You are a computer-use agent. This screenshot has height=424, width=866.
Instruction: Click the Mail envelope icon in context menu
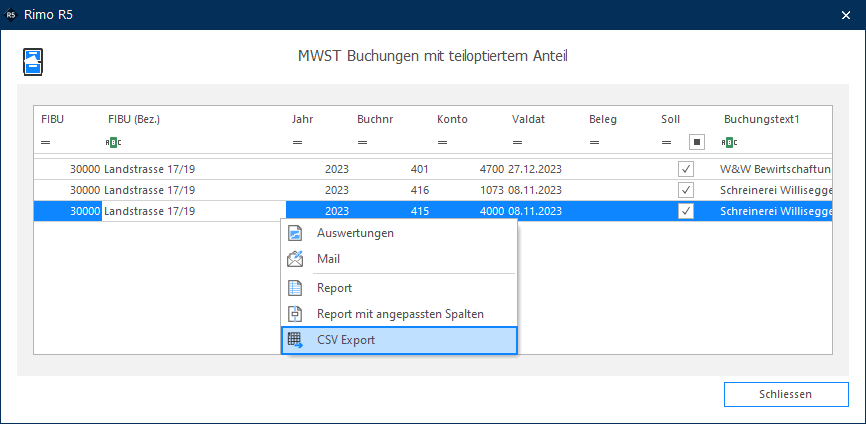(x=295, y=258)
